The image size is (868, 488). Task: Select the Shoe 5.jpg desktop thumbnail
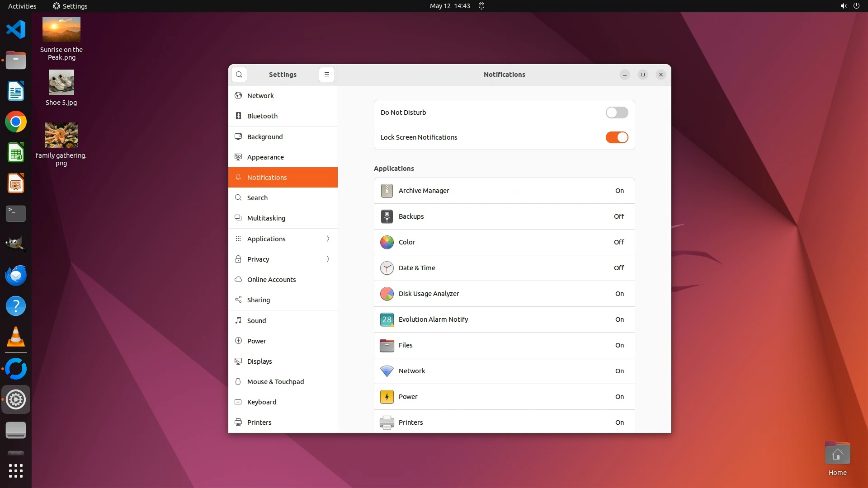[61, 82]
